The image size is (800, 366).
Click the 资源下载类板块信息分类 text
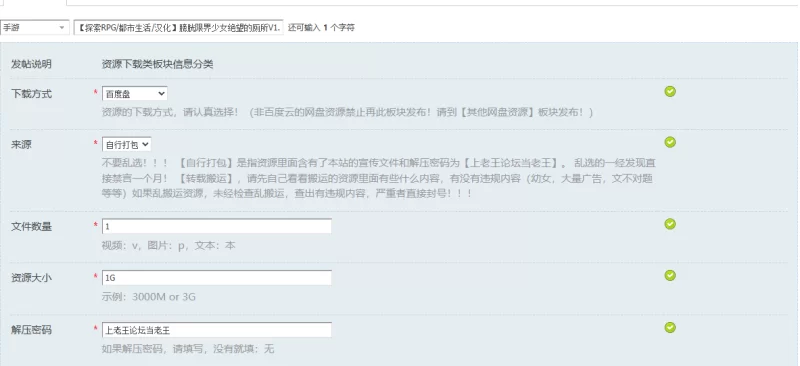[x=158, y=64]
